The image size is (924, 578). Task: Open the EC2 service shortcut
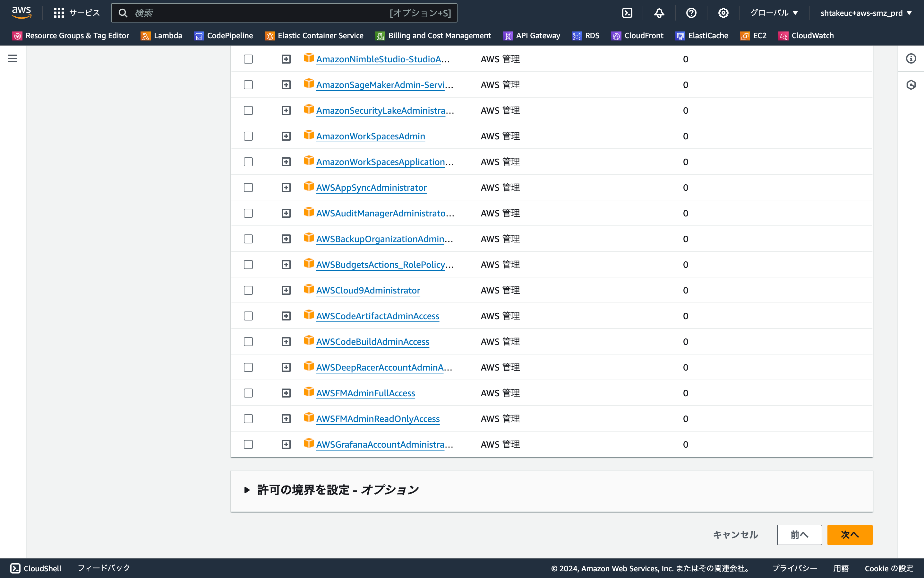pyautogui.click(x=753, y=36)
